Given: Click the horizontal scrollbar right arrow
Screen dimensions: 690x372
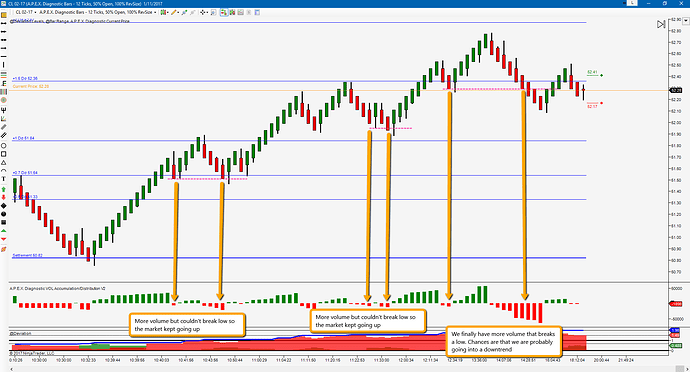Looking at the screenshot, I should [686, 369].
